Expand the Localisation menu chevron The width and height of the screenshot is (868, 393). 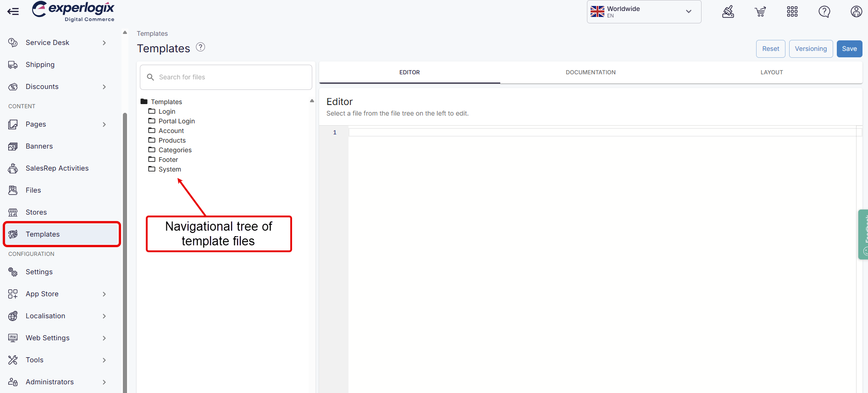point(104,316)
